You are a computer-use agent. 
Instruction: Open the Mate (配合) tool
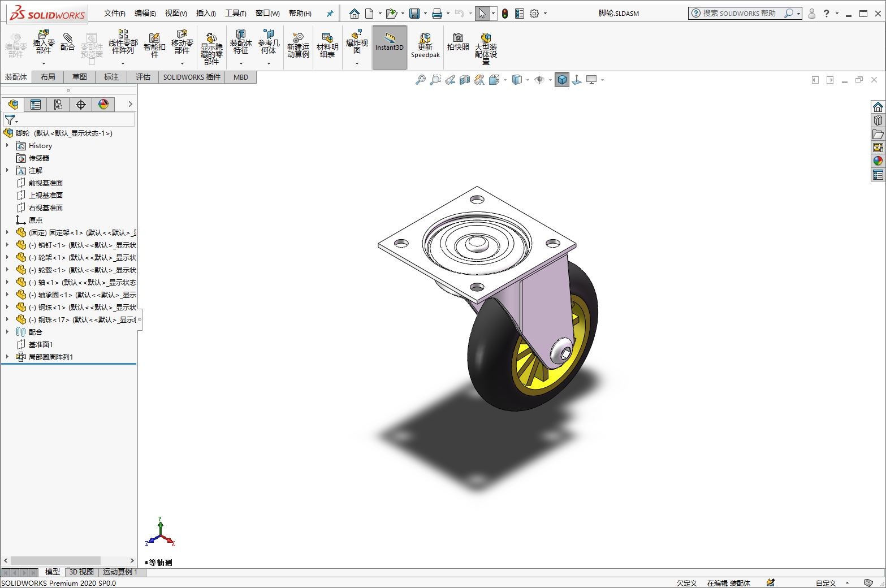68,42
